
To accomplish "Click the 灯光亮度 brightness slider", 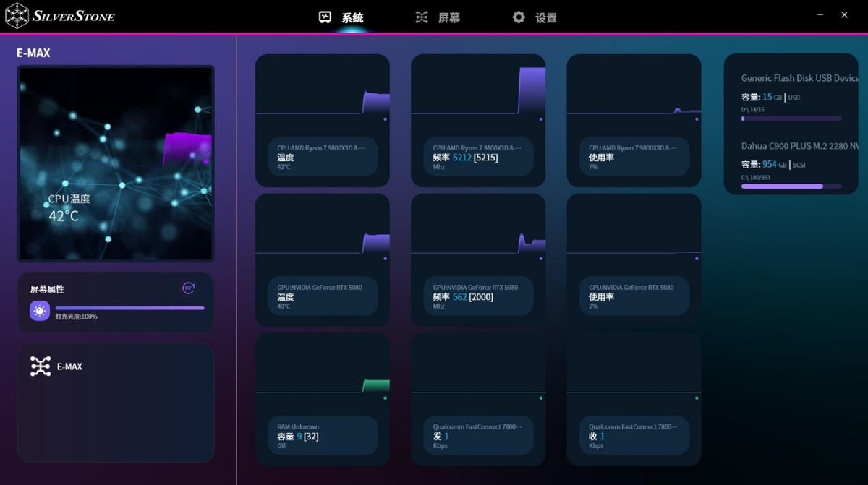I will pyautogui.click(x=129, y=308).
